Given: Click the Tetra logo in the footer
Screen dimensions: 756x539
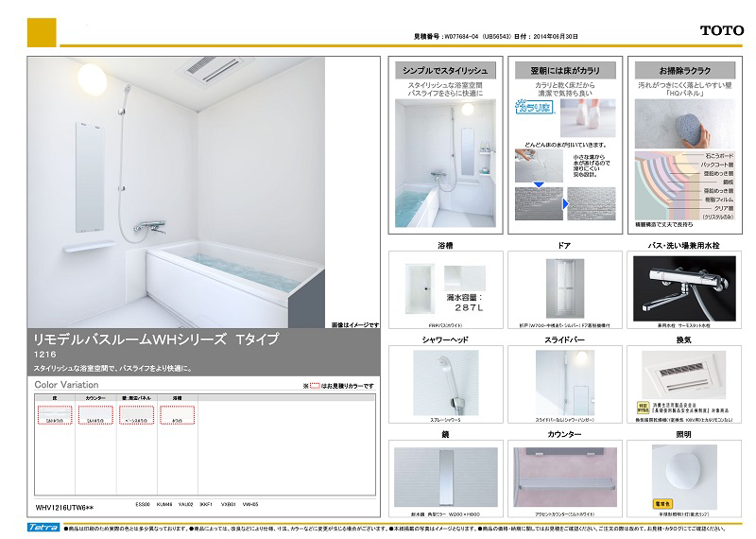Looking at the screenshot, I should (x=43, y=528).
